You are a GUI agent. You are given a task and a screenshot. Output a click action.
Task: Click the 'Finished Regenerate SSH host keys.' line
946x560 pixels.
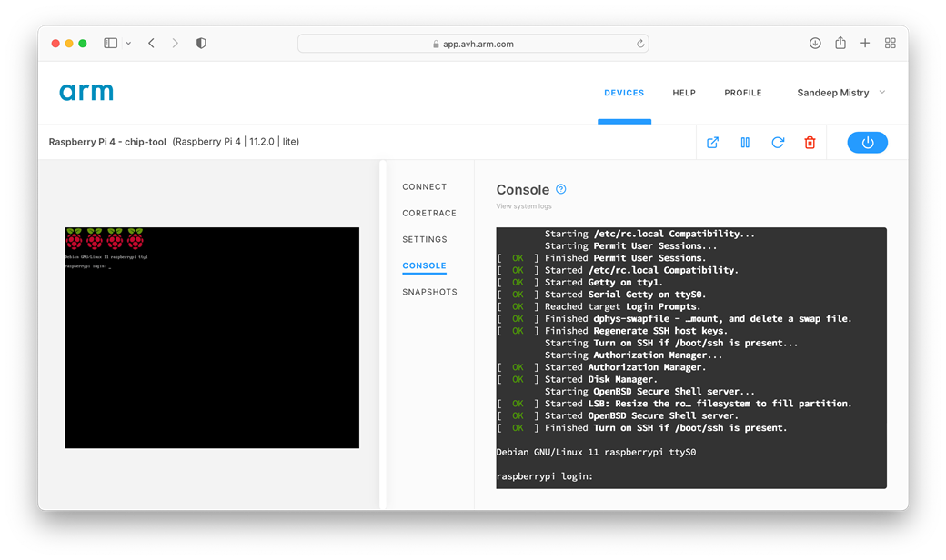(636, 331)
